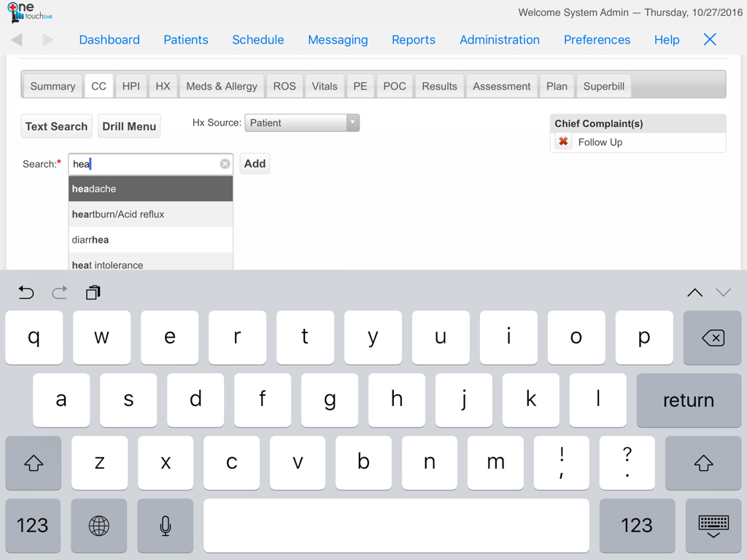747x560 pixels.
Task: Tap the globe key to switch keyboards
Action: [98, 526]
